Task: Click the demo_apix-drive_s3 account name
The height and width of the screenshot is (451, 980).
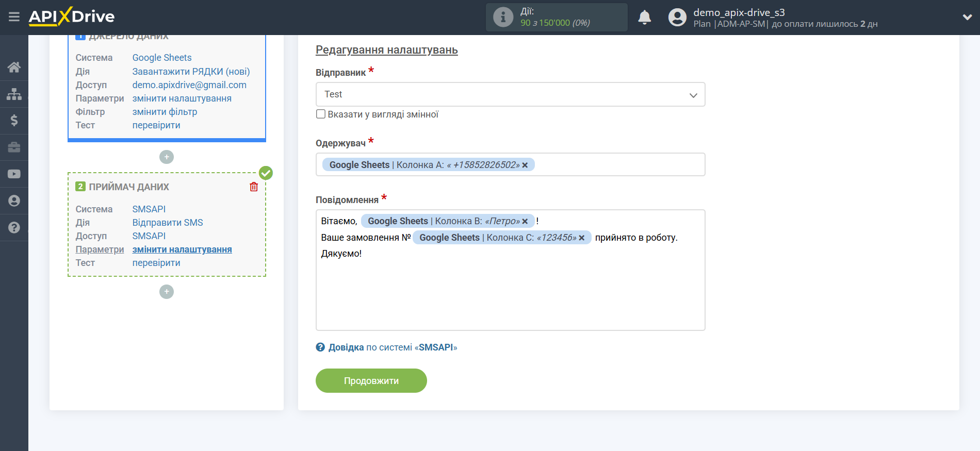Action: click(x=739, y=12)
